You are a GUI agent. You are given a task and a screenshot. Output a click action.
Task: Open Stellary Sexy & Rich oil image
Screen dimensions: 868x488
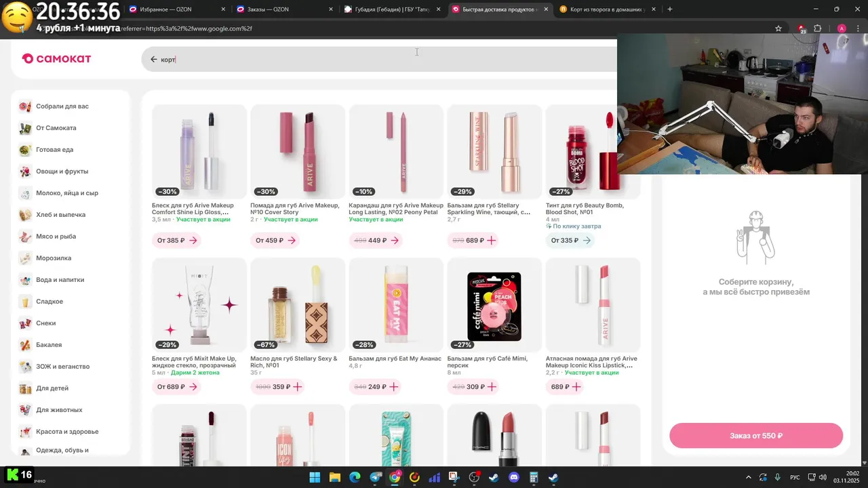(298, 305)
